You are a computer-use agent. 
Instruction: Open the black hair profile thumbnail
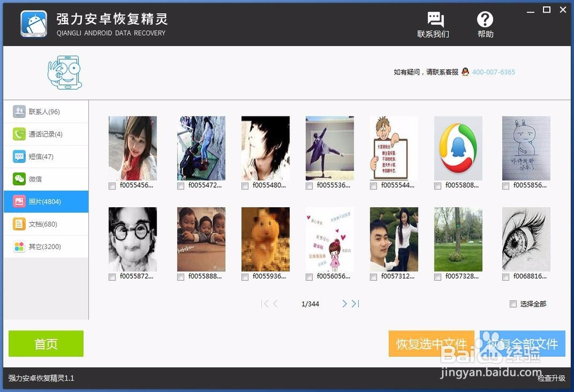pos(265,148)
